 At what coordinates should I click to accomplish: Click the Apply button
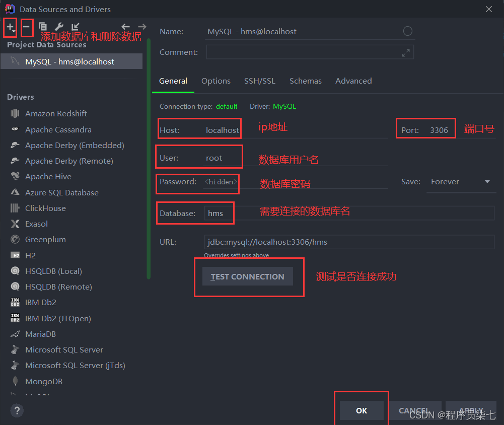click(471, 410)
